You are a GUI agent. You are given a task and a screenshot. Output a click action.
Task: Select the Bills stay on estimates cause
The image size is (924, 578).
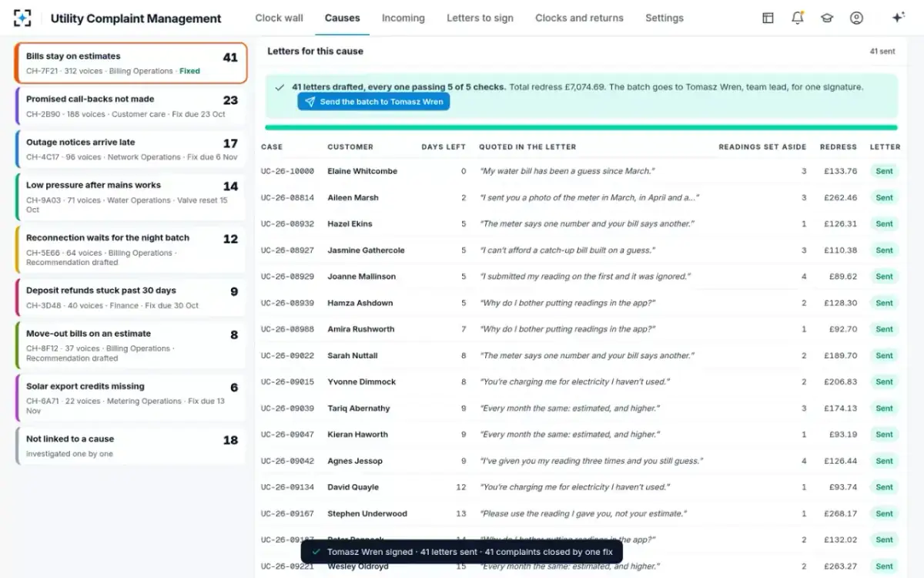[x=131, y=63]
